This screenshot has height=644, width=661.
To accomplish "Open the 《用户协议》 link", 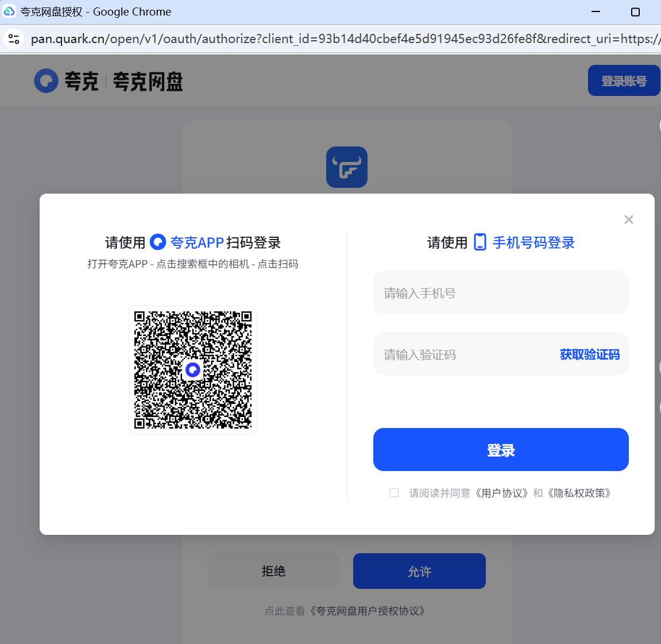I will pos(501,493).
